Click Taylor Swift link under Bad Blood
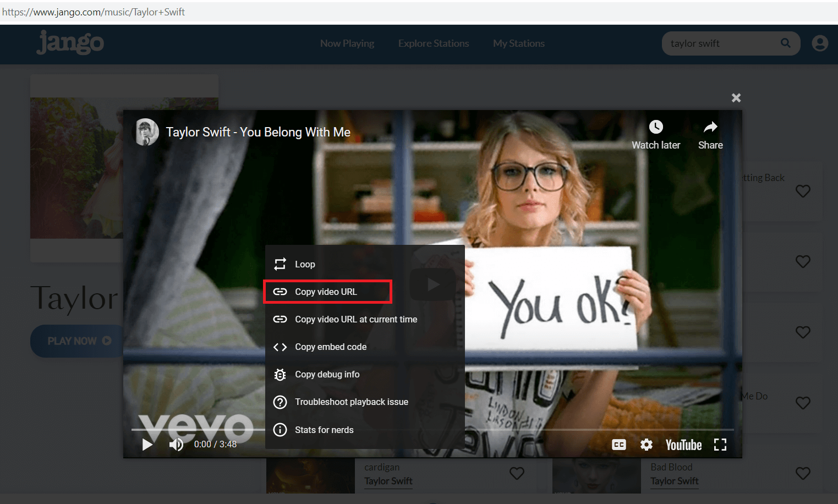This screenshot has height=504, width=838. (675, 481)
